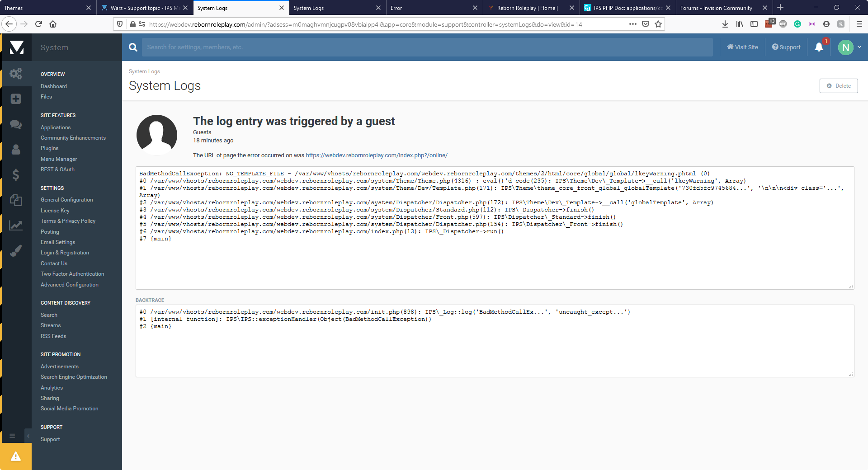The image size is (868, 470).
Task: Open the Firefox Library icon
Action: click(x=740, y=24)
